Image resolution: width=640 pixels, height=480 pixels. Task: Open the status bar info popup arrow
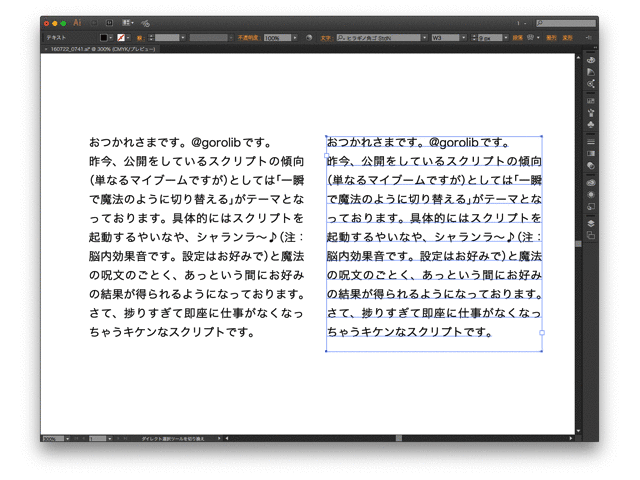(219, 439)
